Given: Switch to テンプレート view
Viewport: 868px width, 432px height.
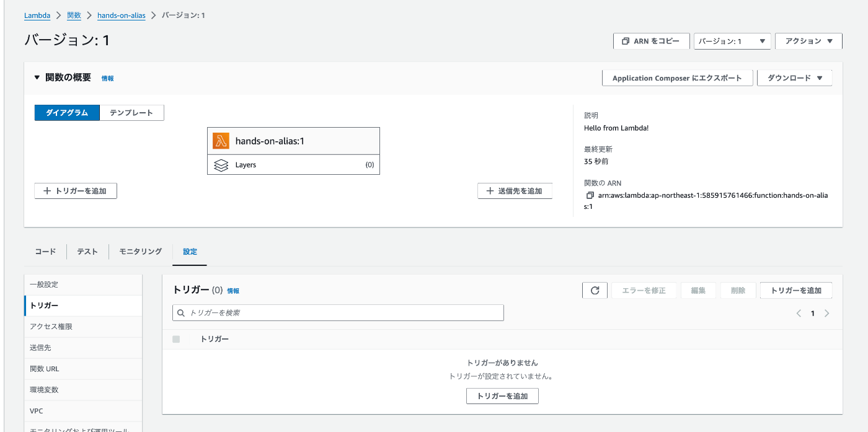Looking at the screenshot, I should pyautogui.click(x=131, y=113).
